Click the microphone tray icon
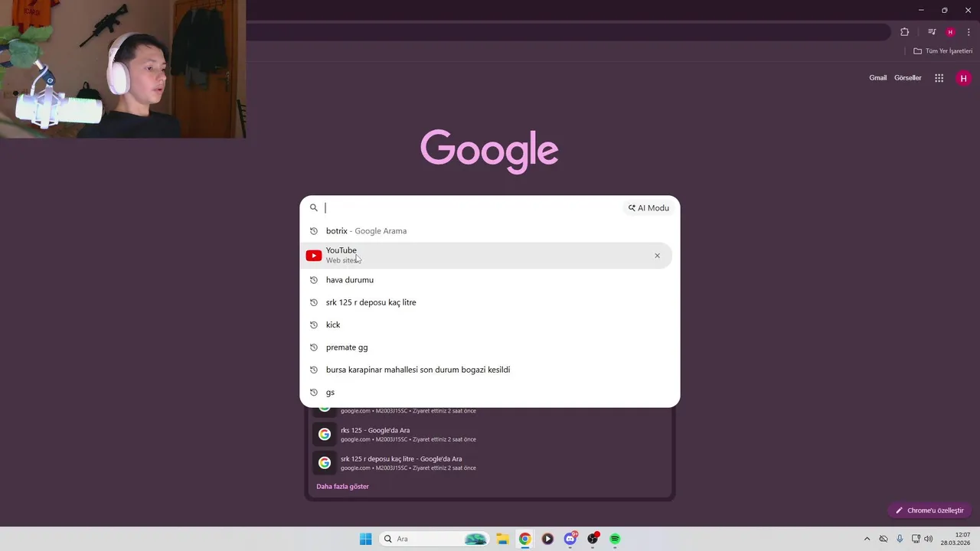This screenshot has width=980, height=551. point(900,539)
